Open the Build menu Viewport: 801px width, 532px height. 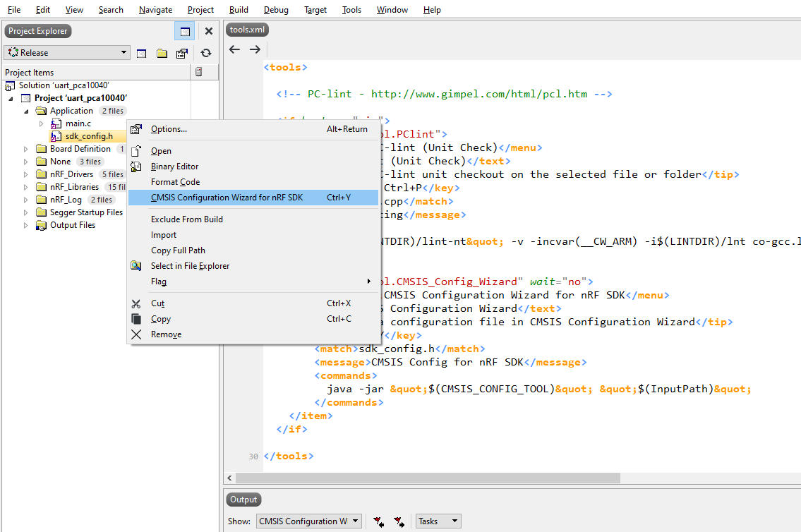(239, 10)
